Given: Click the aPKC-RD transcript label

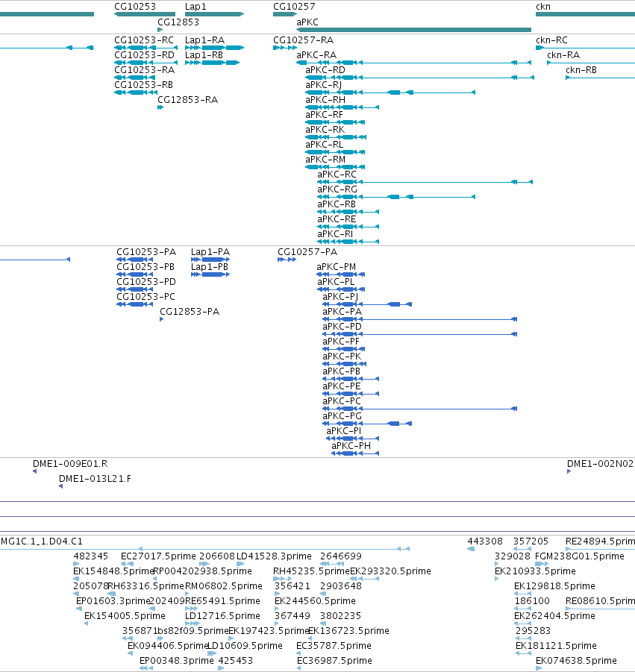Looking at the screenshot, I should point(325,70).
